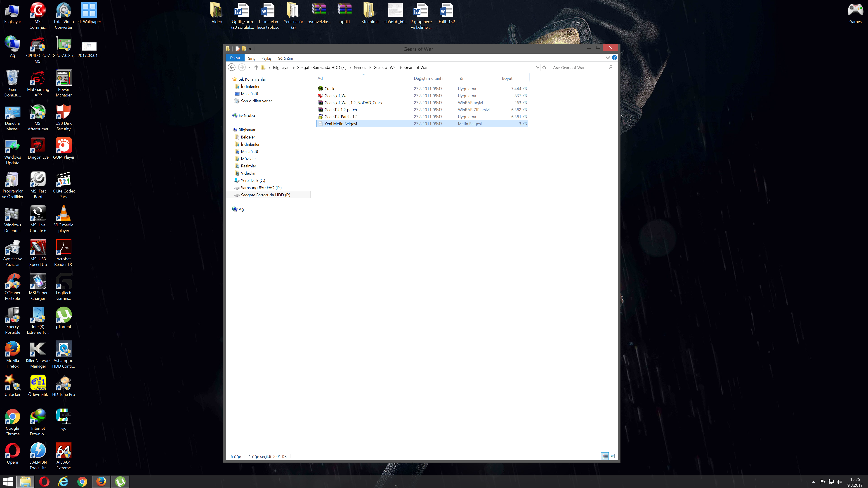Open the address bar history dropdown
868x488 pixels.
coord(537,67)
